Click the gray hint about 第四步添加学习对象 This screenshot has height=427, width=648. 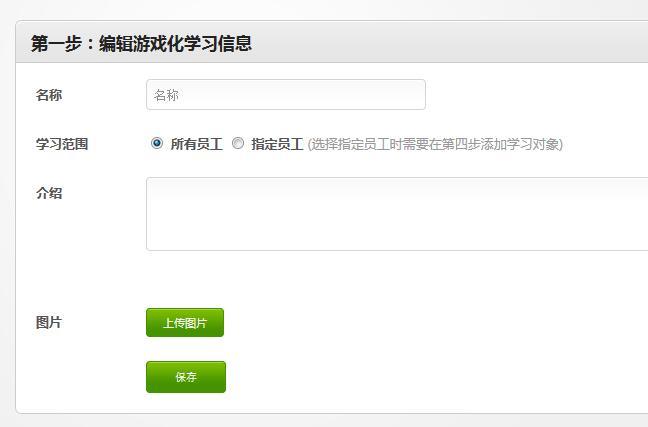pyautogui.click(x=435, y=144)
